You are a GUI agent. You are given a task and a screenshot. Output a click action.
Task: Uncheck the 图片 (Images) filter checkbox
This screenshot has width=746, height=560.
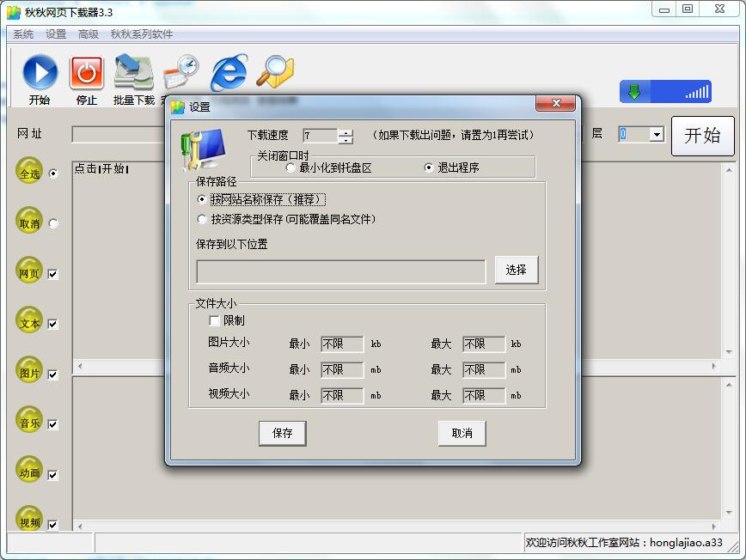tap(55, 374)
